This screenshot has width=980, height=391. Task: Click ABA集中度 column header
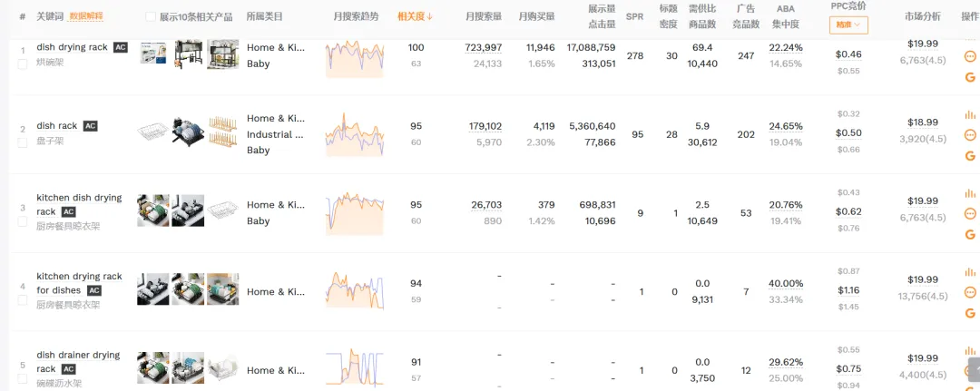click(x=786, y=17)
